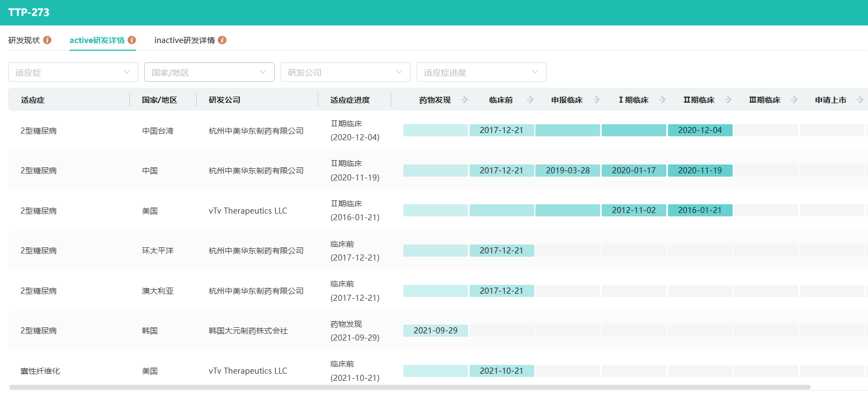Click arrow icon after 药物发现 column header

pos(465,100)
